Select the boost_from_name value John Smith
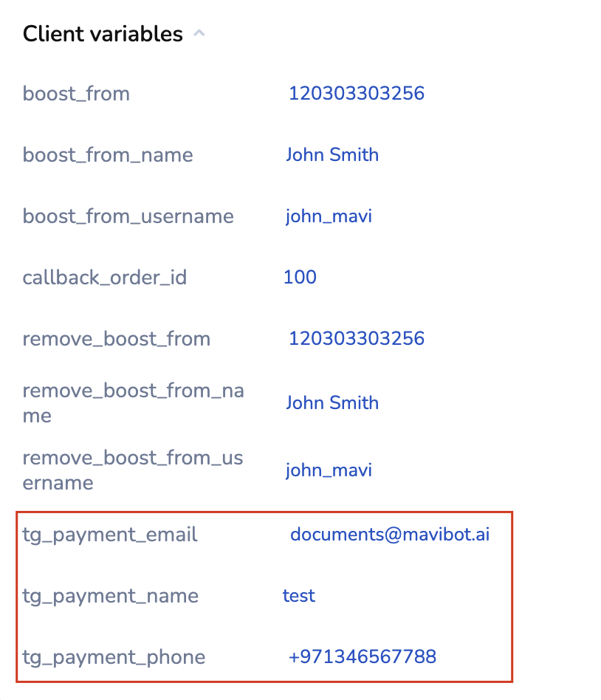The image size is (601, 700). pyautogui.click(x=332, y=155)
